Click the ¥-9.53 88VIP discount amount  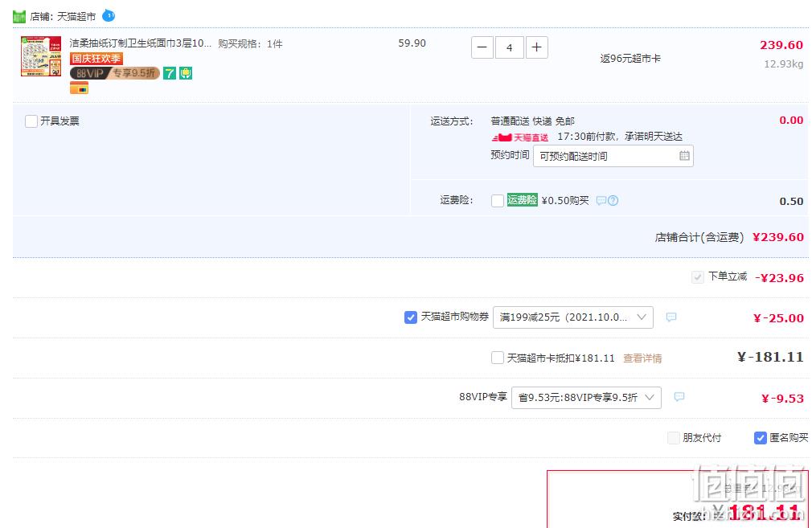click(x=782, y=399)
